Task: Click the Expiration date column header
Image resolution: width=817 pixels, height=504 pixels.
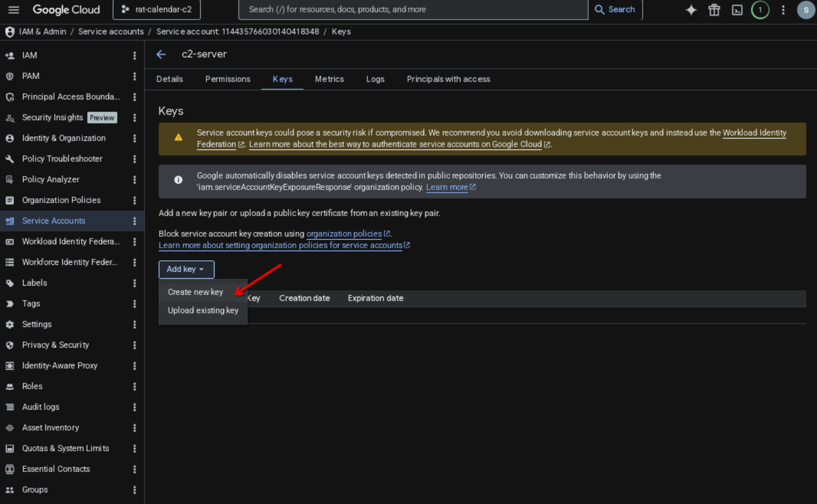Action: pos(375,298)
